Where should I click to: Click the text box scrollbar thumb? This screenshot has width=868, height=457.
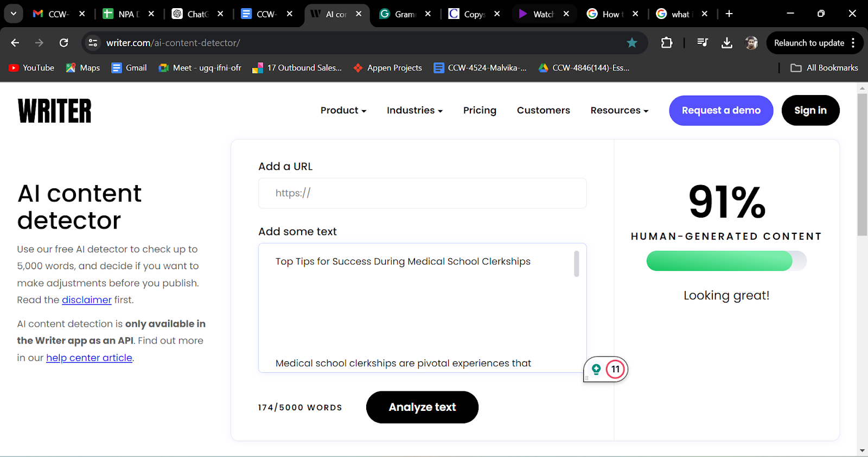tap(576, 264)
